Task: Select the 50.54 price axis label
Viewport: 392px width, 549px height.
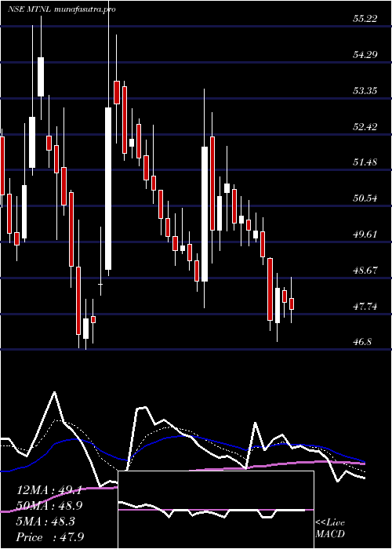Action: point(365,198)
